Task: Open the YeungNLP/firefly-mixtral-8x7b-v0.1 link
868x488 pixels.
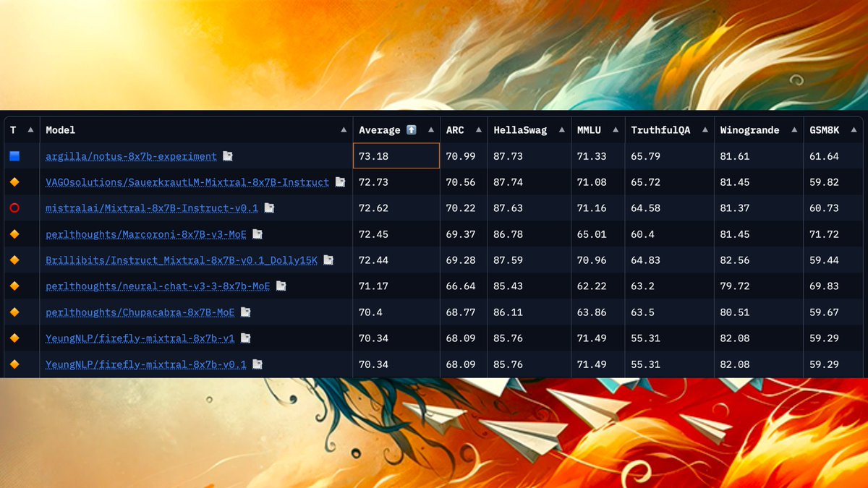Action: point(146,364)
